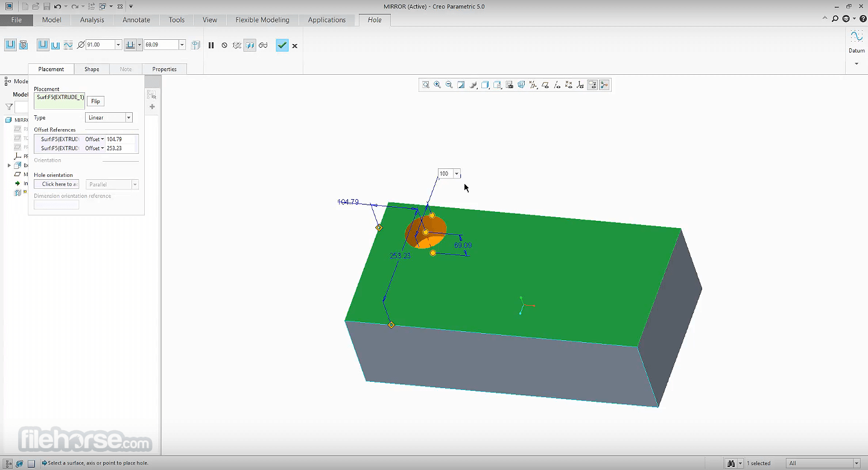Zoom in using graphics toolbar magnifier

coord(437,85)
